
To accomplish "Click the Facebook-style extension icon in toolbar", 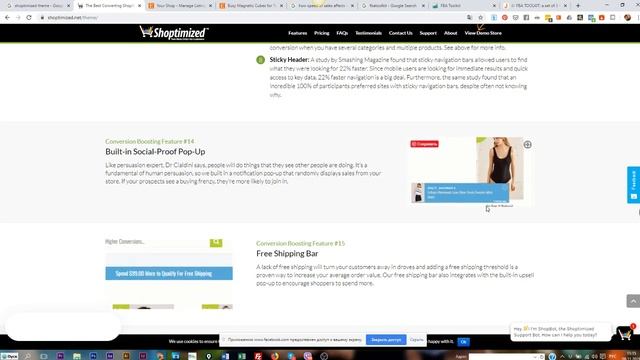I will [526, 18].
